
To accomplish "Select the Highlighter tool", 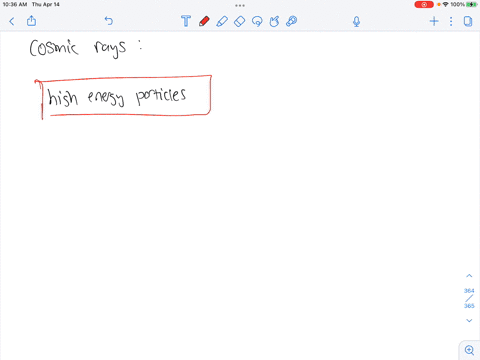I will tap(222, 21).
